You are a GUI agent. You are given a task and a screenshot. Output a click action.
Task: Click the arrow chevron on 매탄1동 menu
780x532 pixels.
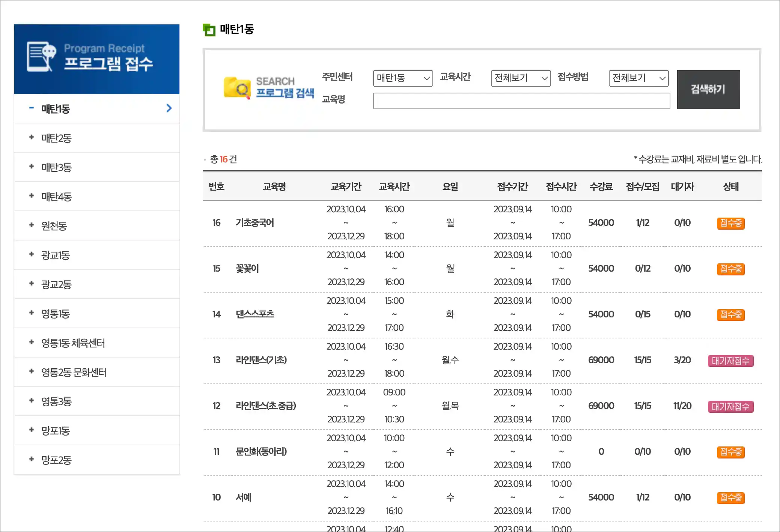[169, 108]
